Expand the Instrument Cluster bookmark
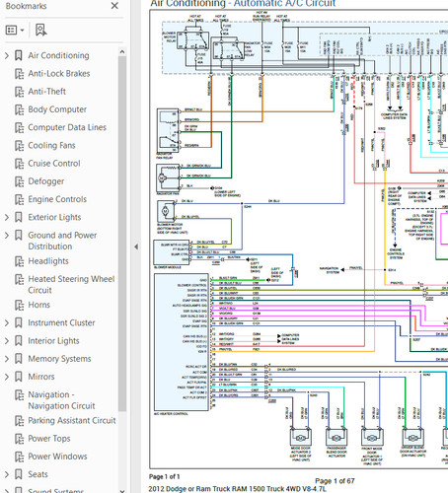 point(7,323)
